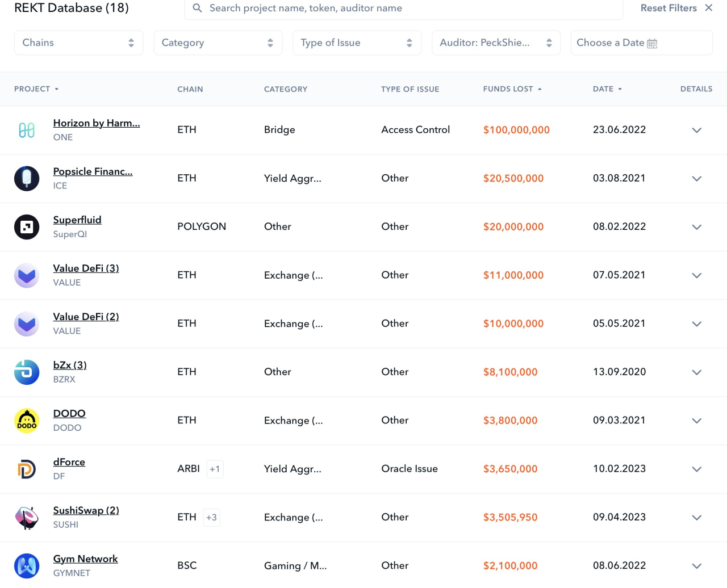Open the Type of Issue dropdown
The width and height of the screenshot is (727, 588).
click(357, 43)
